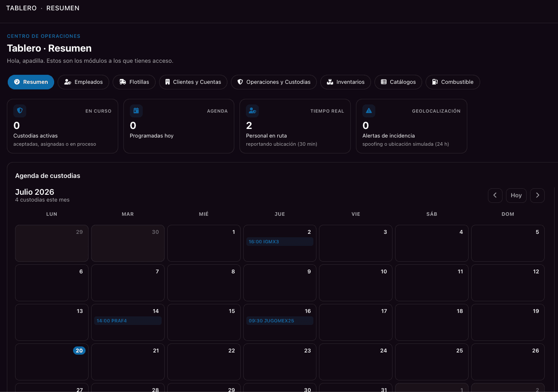Viewport: 558px width, 392px height.
Task: Select July 10 calendar cell
Action: click(356, 283)
